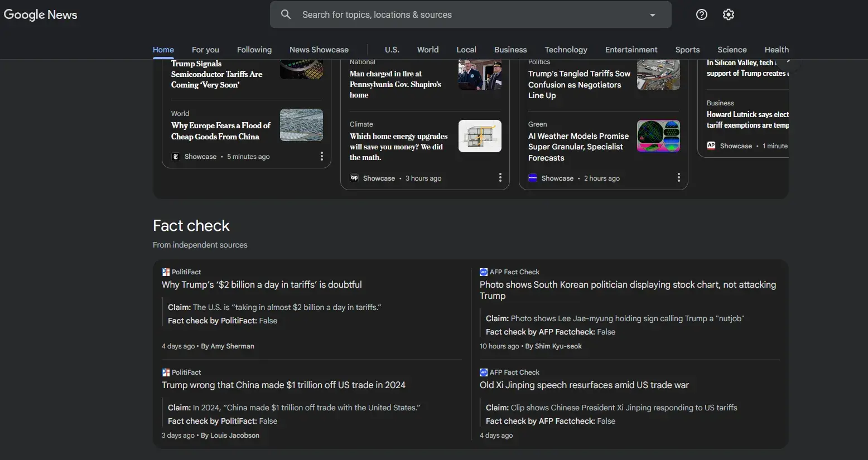Expand the search options dropdown arrow
The width and height of the screenshot is (868, 460).
(x=652, y=15)
